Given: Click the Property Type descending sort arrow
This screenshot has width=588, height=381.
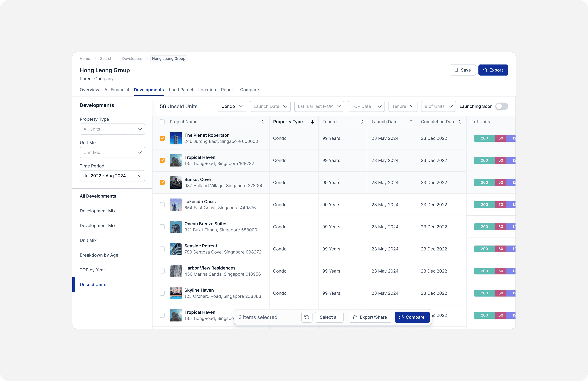Looking at the screenshot, I should [x=312, y=122].
